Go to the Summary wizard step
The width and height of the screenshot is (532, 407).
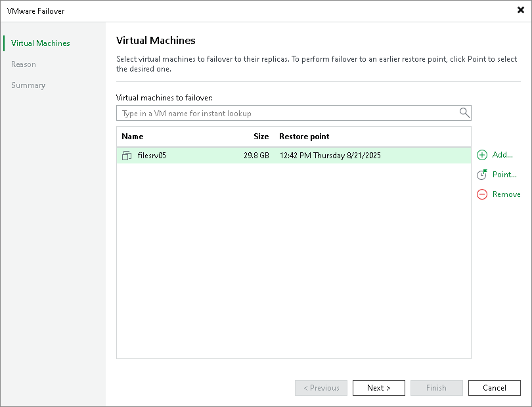click(28, 85)
